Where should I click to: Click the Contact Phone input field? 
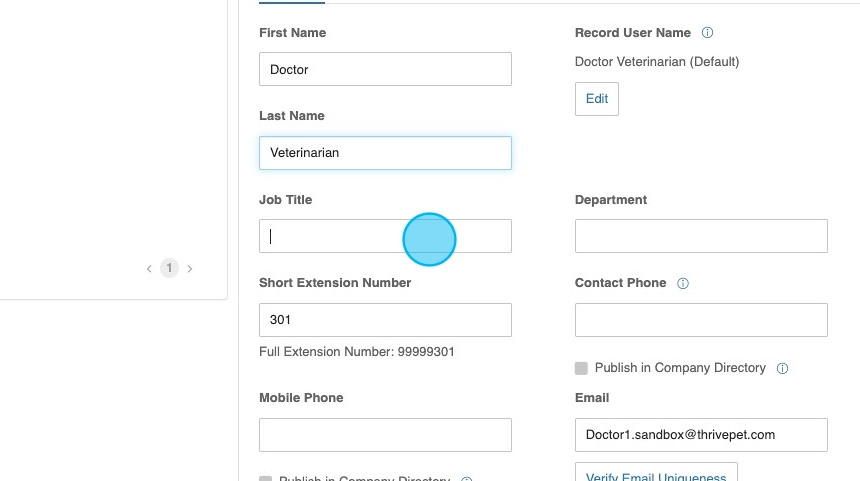pos(701,320)
